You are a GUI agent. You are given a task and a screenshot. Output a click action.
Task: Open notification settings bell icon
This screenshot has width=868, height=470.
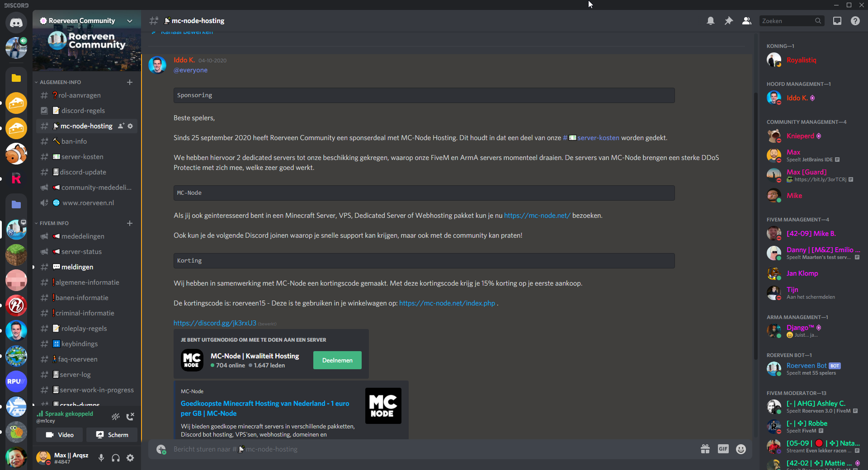point(711,21)
